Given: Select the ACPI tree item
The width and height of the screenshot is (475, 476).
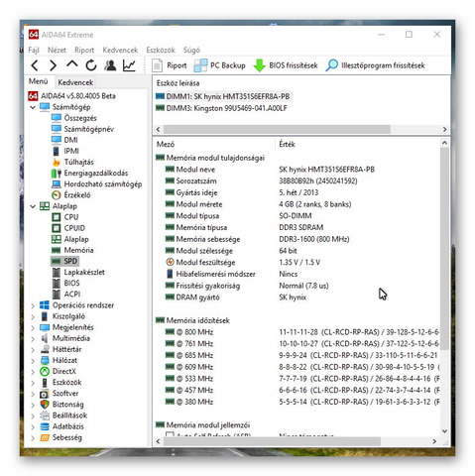Looking at the screenshot, I should [x=66, y=294].
